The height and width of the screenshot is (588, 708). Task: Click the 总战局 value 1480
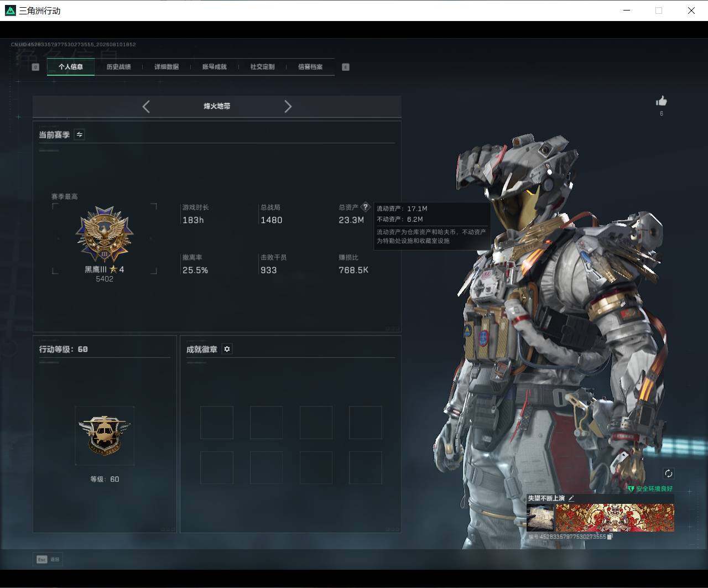point(272,220)
